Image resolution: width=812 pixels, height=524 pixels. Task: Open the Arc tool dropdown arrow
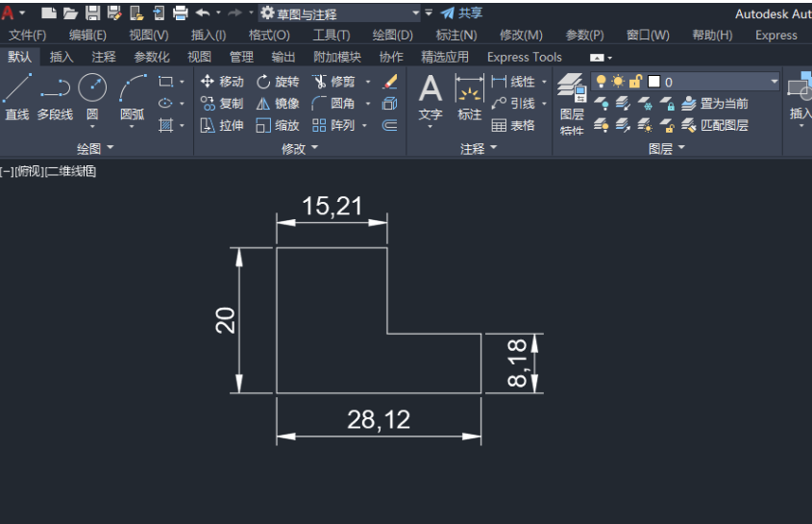(132, 127)
